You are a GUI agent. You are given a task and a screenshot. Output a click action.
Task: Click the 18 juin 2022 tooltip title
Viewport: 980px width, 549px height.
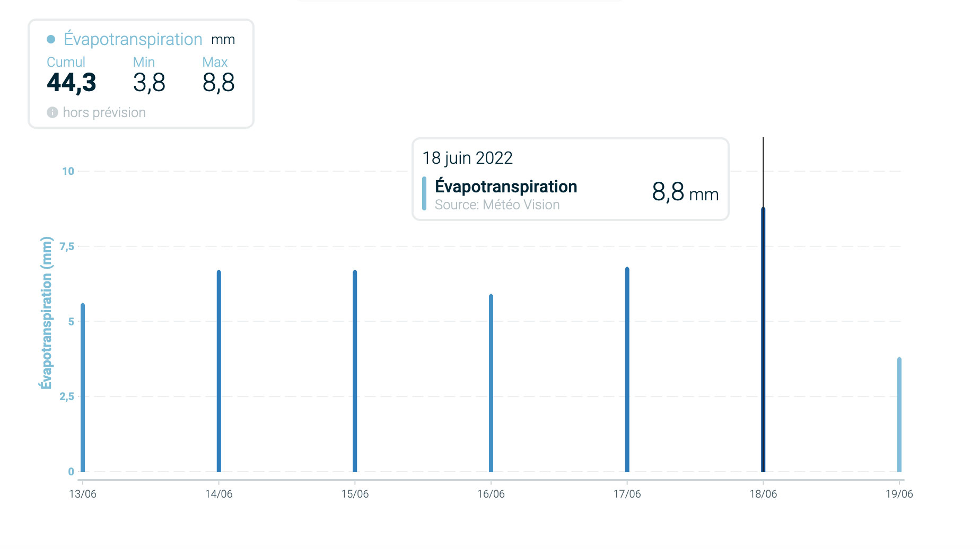click(467, 158)
